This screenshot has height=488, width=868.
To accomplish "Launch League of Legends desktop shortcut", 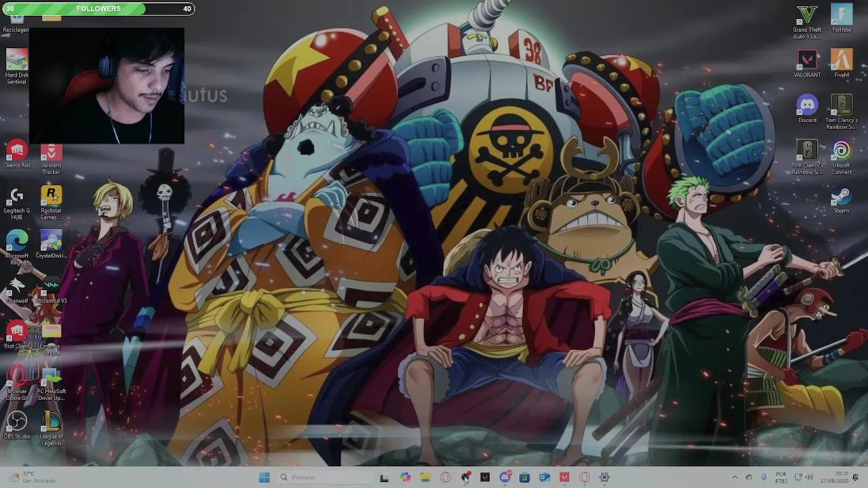I will click(51, 429).
